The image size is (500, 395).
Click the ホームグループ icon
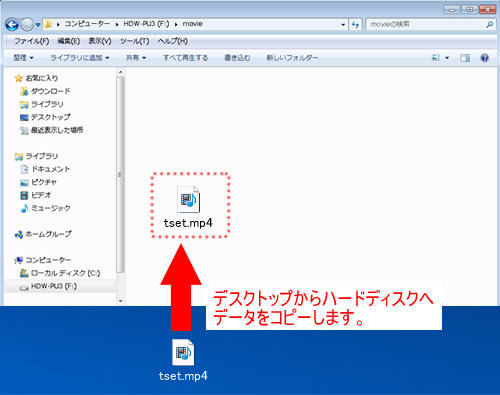[18, 234]
